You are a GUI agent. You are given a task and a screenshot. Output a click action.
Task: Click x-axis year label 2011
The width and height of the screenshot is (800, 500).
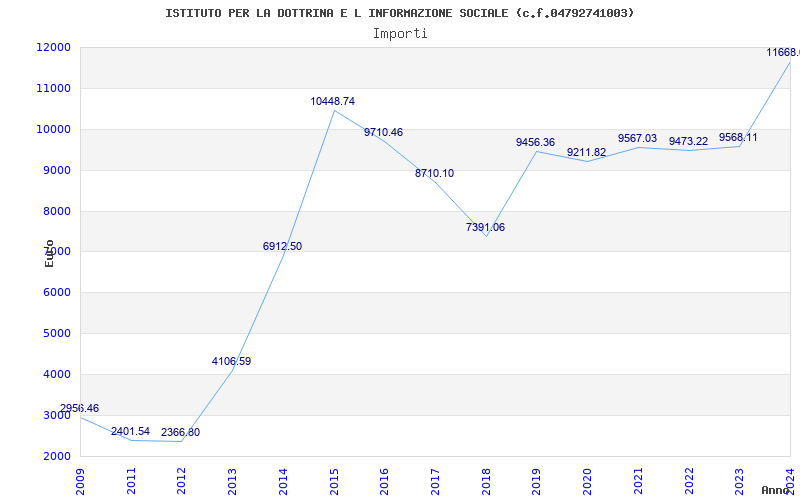[131, 481]
